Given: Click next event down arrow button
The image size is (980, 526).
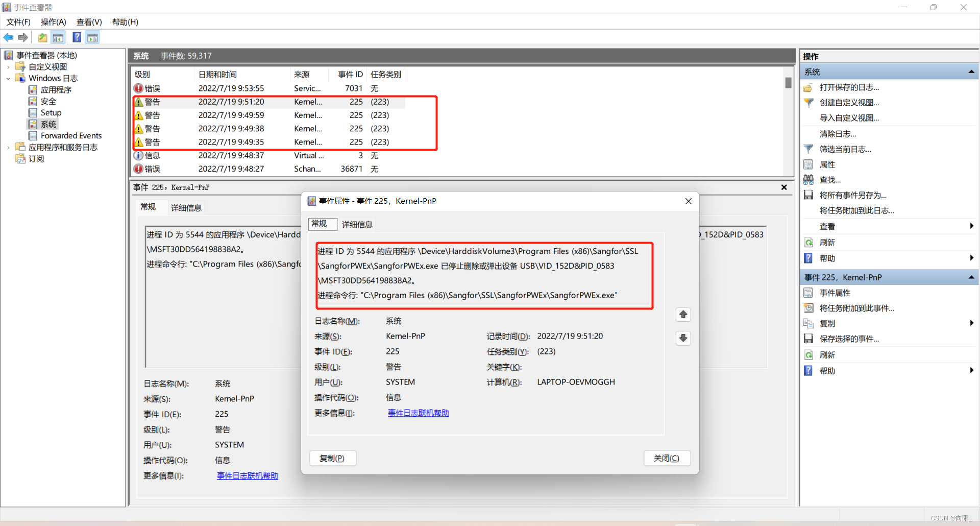Looking at the screenshot, I should point(683,338).
